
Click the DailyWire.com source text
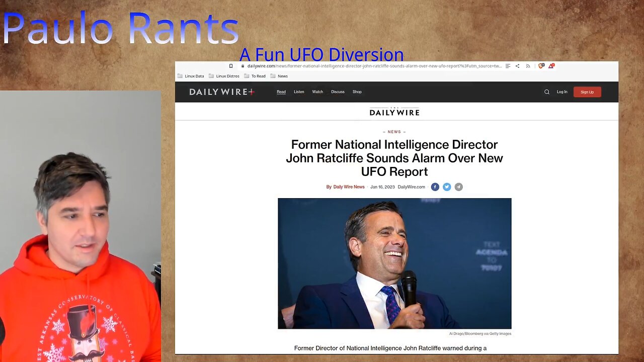pos(412,187)
